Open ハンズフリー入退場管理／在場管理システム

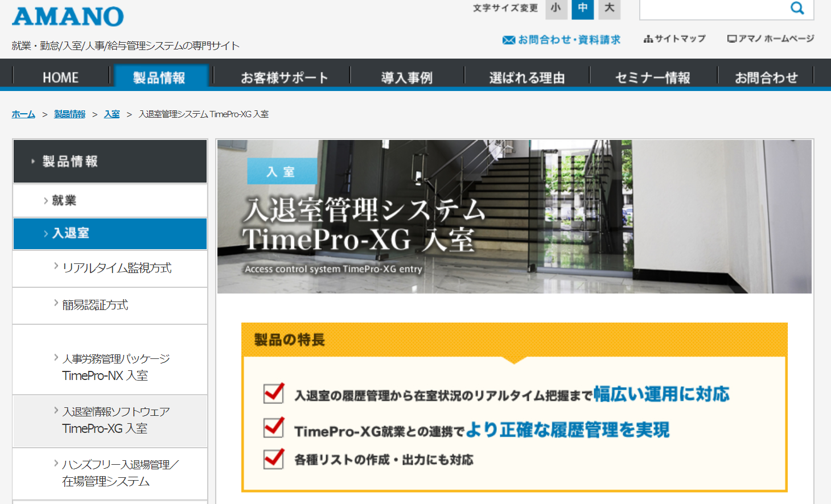click(110, 473)
